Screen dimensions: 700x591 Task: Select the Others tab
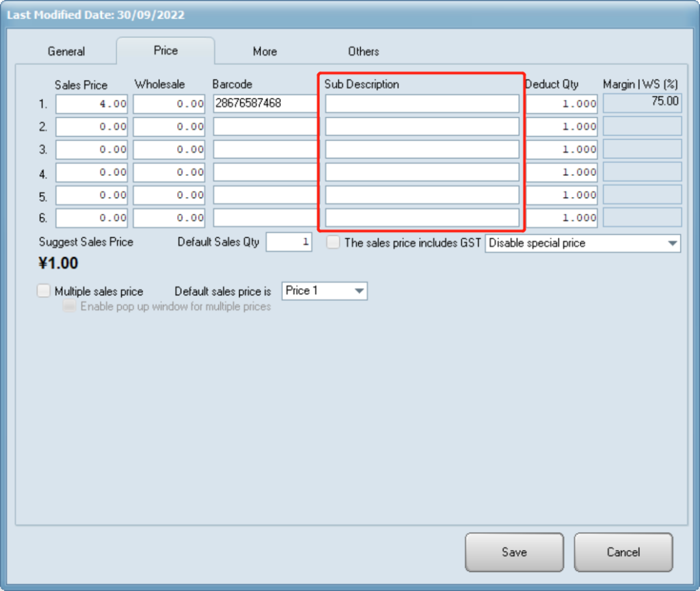point(363,51)
